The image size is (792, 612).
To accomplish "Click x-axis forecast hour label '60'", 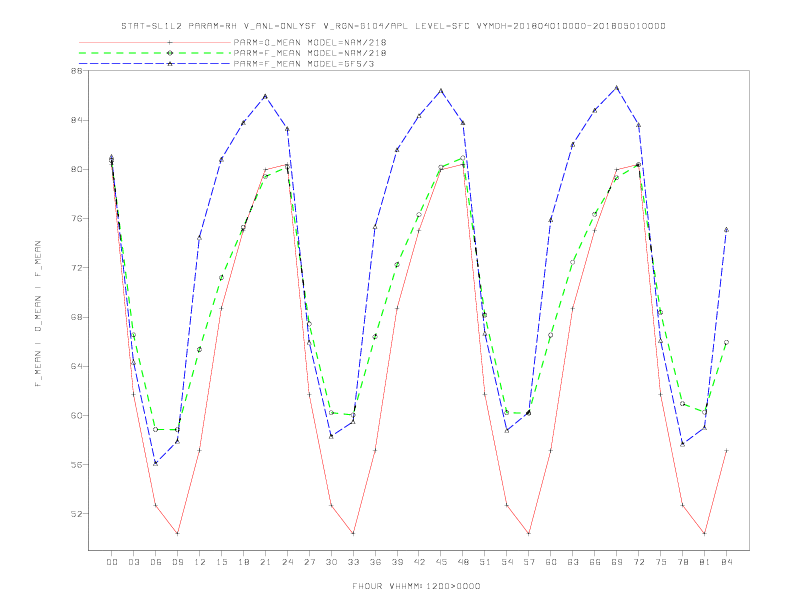I will tap(551, 562).
